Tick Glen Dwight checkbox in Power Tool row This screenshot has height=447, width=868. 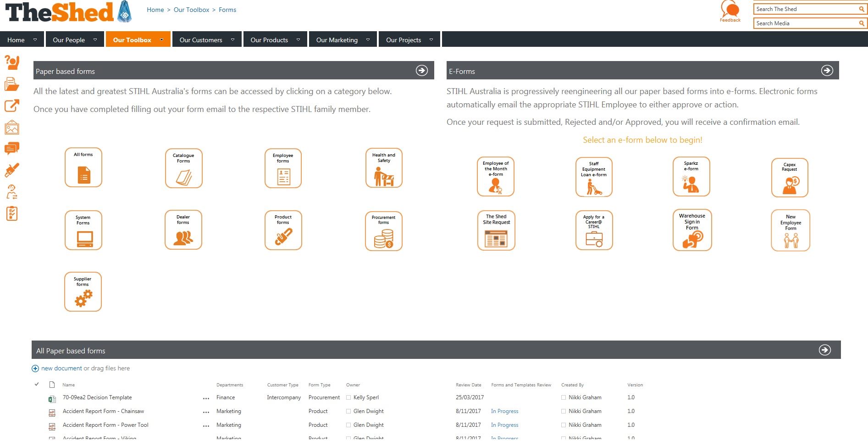[x=348, y=425]
